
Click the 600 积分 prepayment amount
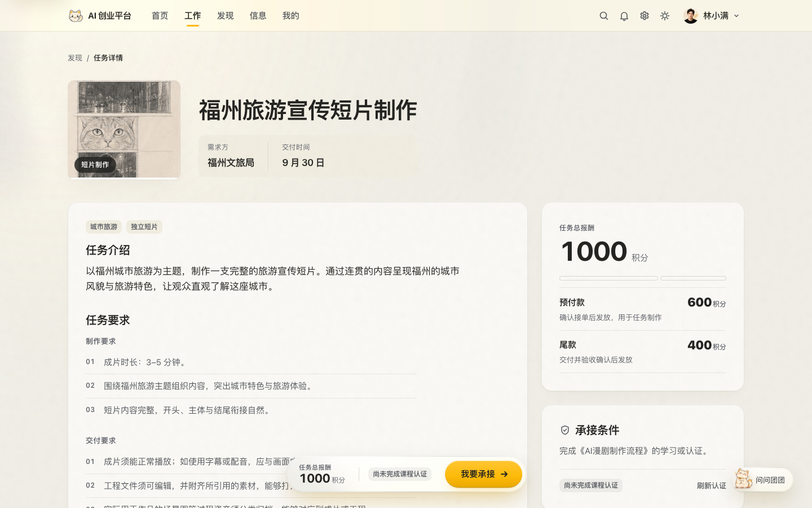pyautogui.click(x=707, y=303)
